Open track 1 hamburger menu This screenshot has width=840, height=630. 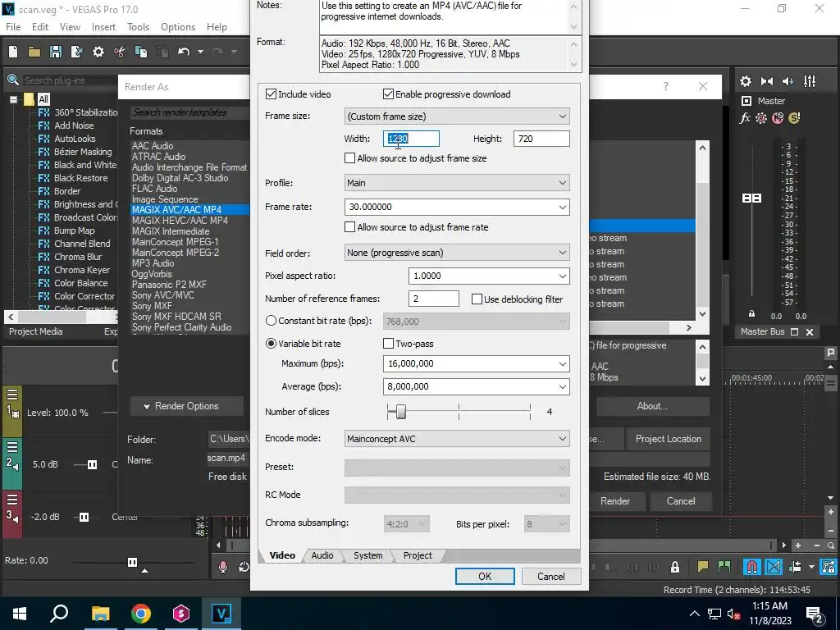pos(12,395)
